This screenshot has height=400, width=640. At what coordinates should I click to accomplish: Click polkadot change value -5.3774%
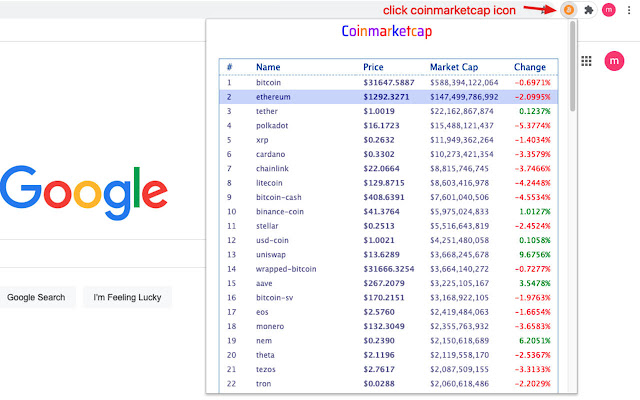532,125
